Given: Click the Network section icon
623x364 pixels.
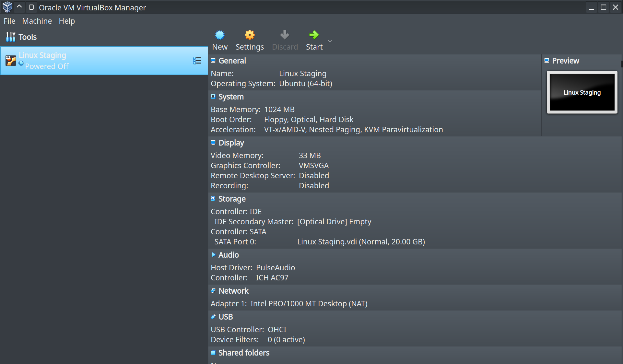Looking at the screenshot, I should 213,291.
